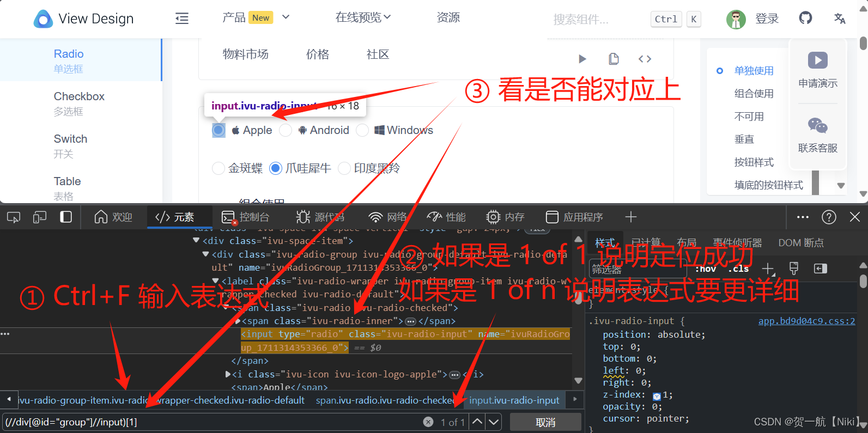
Task: Collapse the ivu-space-item div node
Action: click(x=196, y=240)
